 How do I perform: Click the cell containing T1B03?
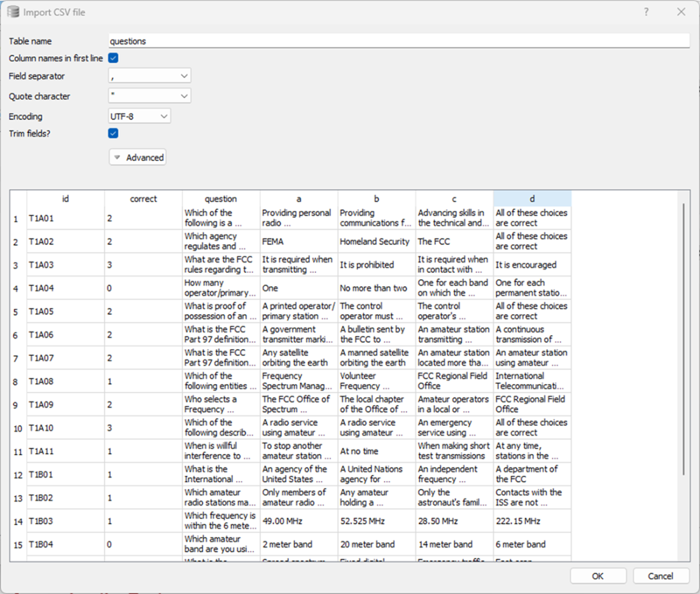click(66, 521)
